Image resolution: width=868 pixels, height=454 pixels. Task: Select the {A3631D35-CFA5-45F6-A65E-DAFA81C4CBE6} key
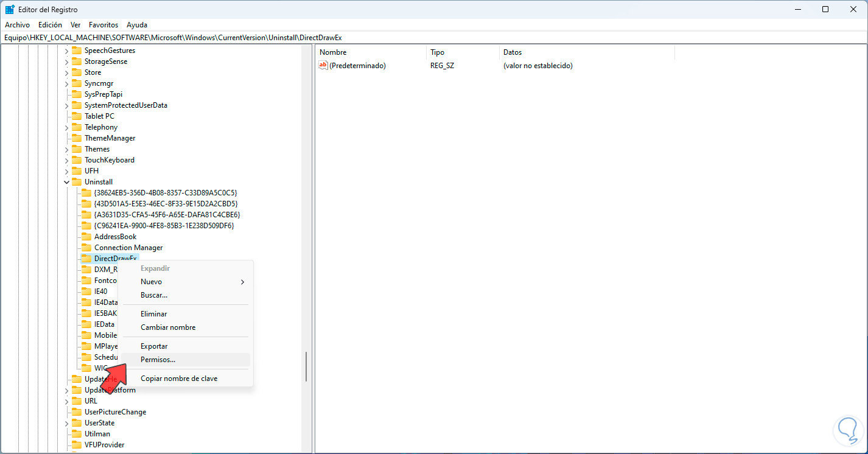pos(167,215)
